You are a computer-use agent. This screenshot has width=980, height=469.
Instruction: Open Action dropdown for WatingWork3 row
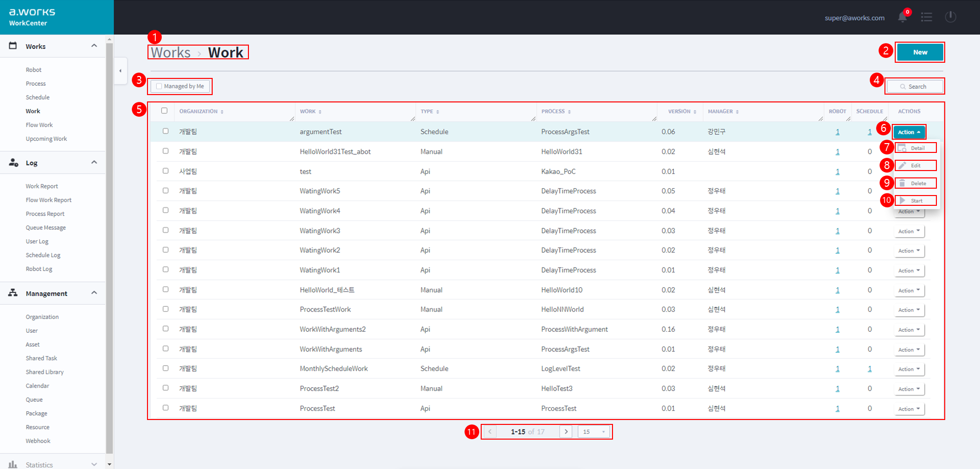click(x=909, y=231)
